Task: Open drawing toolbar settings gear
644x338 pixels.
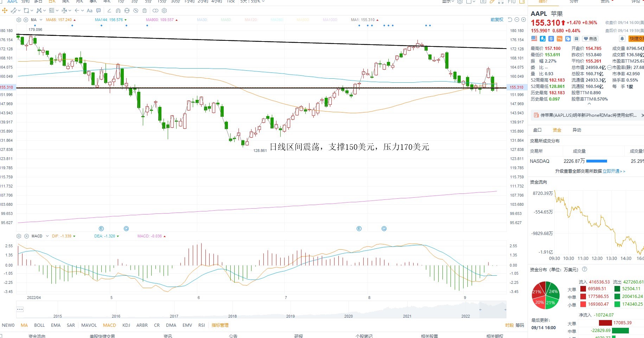Action: pyautogui.click(x=164, y=11)
